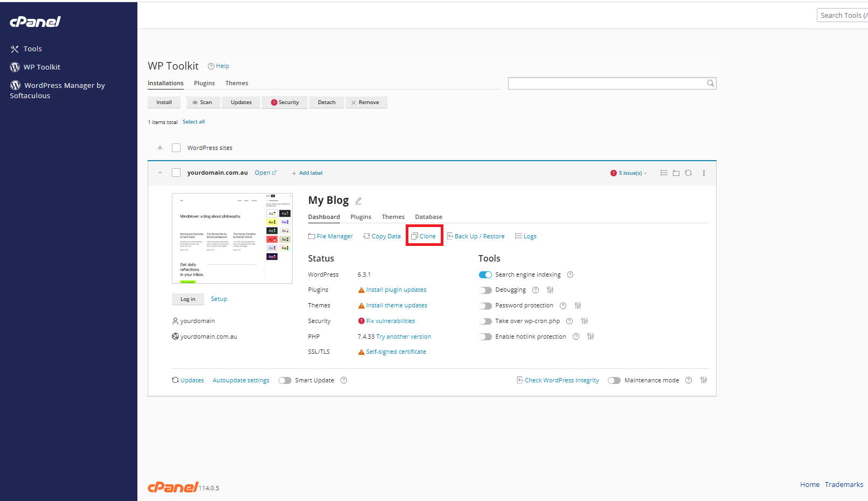Click the Log in button under the site preview
The height and width of the screenshot is (501, 868).
click(x=188, y=299)
